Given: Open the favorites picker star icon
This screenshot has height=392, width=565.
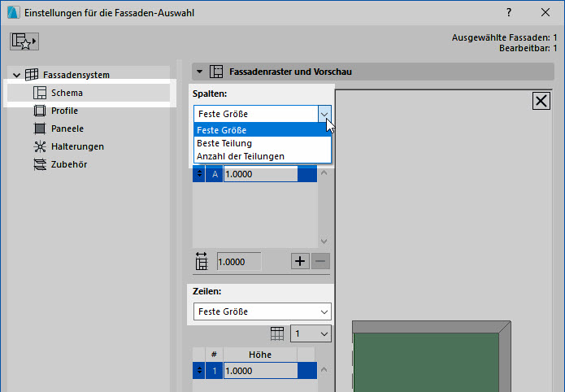Looking at the screenshot, I should point(25,41).
